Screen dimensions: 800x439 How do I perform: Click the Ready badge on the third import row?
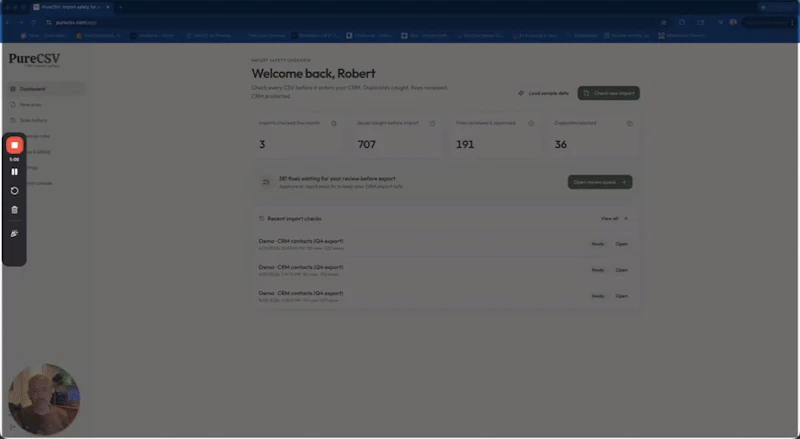pos(597,296)
